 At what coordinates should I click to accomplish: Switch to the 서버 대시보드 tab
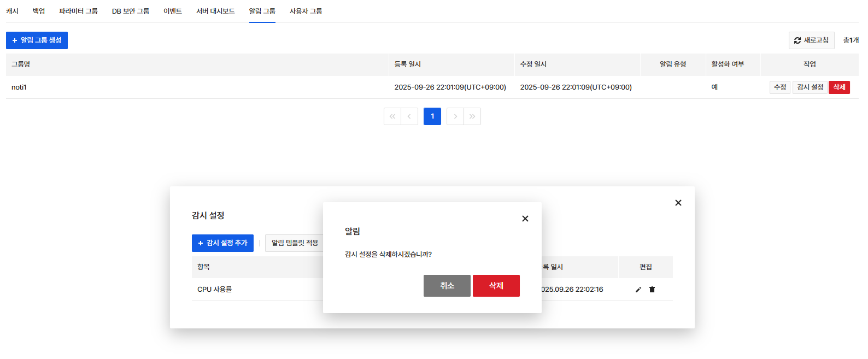click(x=215, y=11)
